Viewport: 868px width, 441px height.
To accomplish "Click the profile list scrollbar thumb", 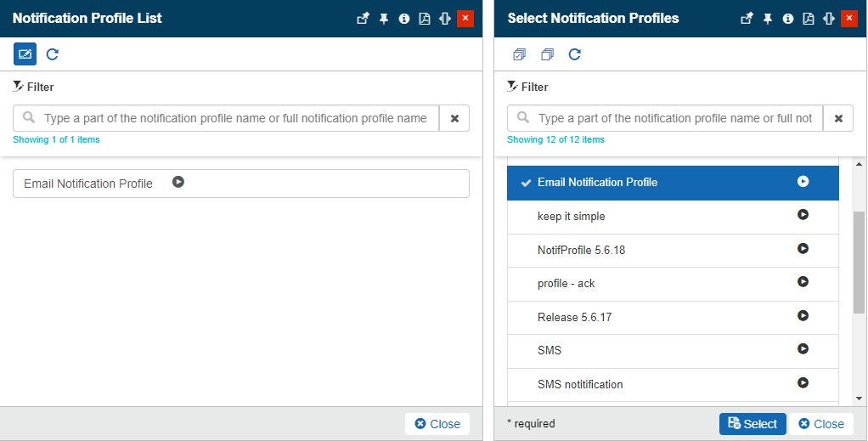I will (860, 263).
